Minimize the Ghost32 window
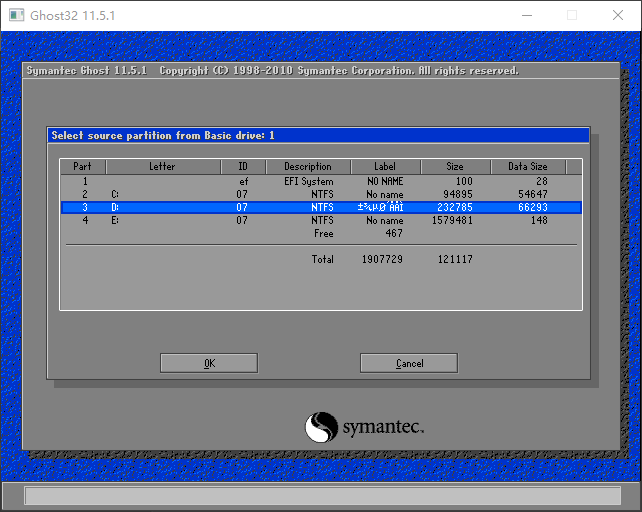Image resolution: width=642 pixels, height=512 pixels. (x=525, y=15)
